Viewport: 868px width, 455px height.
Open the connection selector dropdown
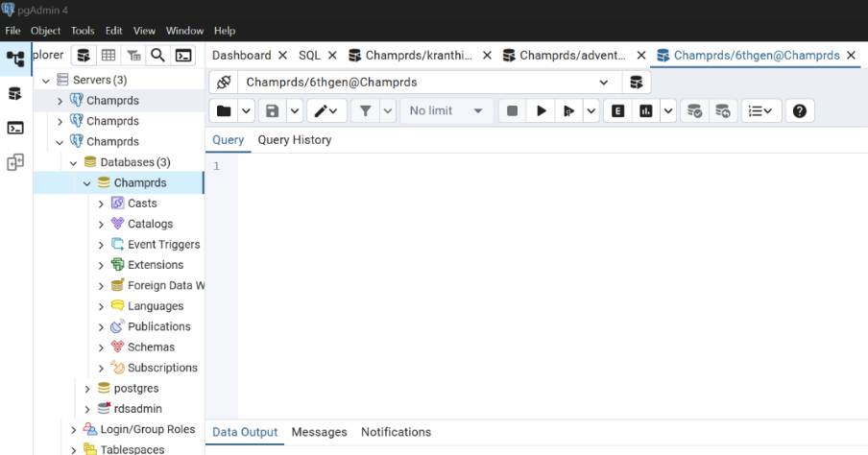coord(603,83)
